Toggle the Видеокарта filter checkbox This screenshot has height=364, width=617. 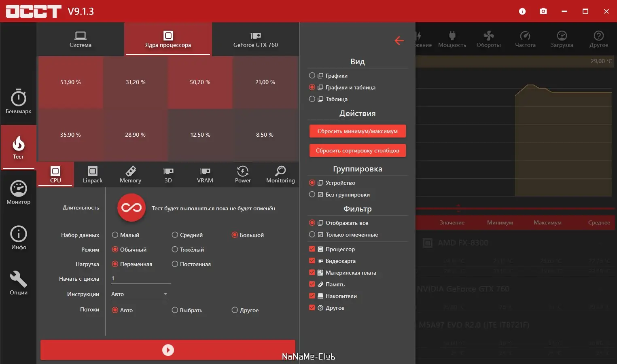pyautogui.click(x=312, y=261)
